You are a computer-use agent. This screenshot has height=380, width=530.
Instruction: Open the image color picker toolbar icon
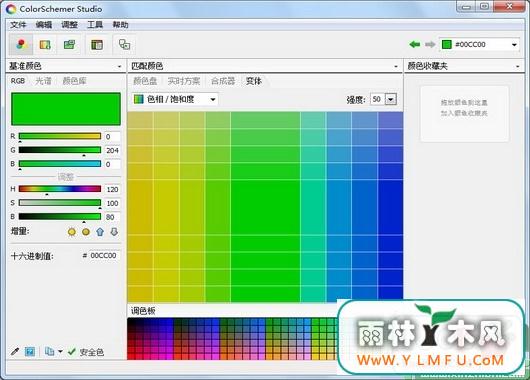point(45,45)
